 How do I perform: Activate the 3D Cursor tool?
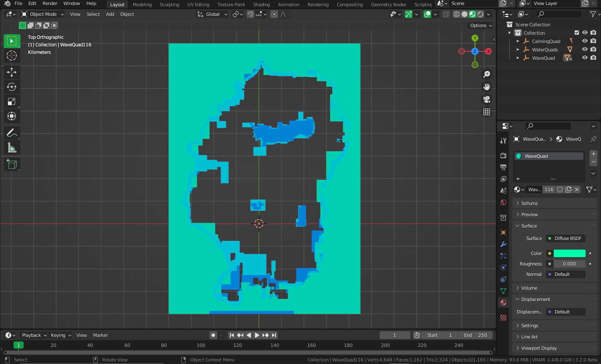[x=12, y=56]
